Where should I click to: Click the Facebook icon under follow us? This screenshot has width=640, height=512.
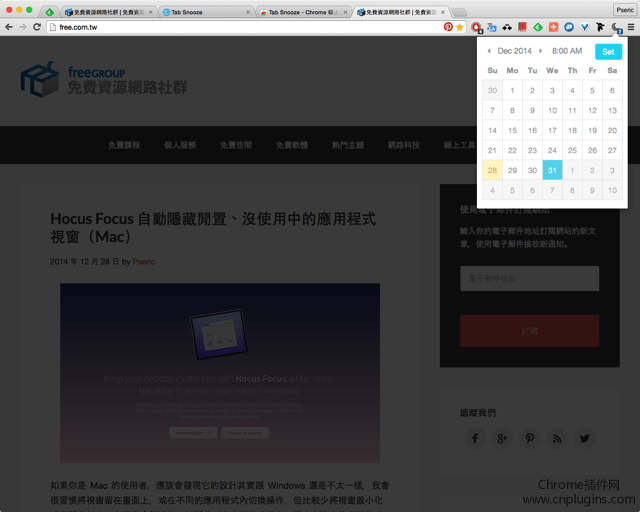475,438
